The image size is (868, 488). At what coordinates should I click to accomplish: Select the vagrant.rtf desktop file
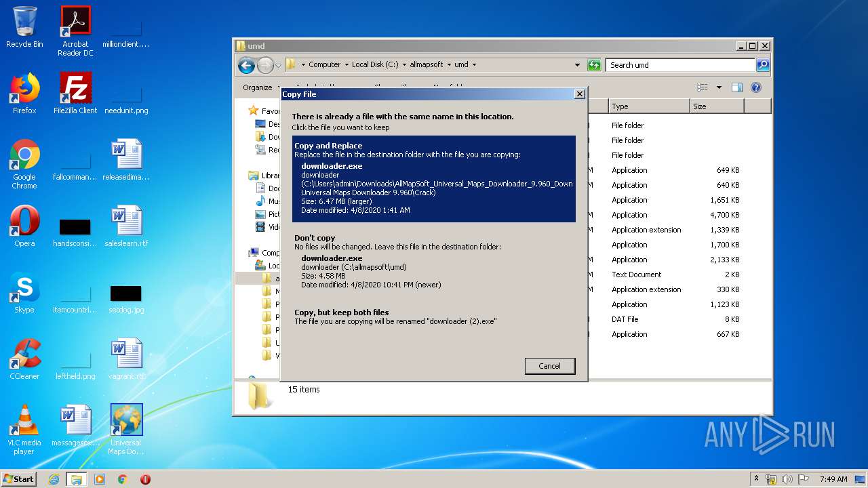pyautogui.click(x=126, y=359)
